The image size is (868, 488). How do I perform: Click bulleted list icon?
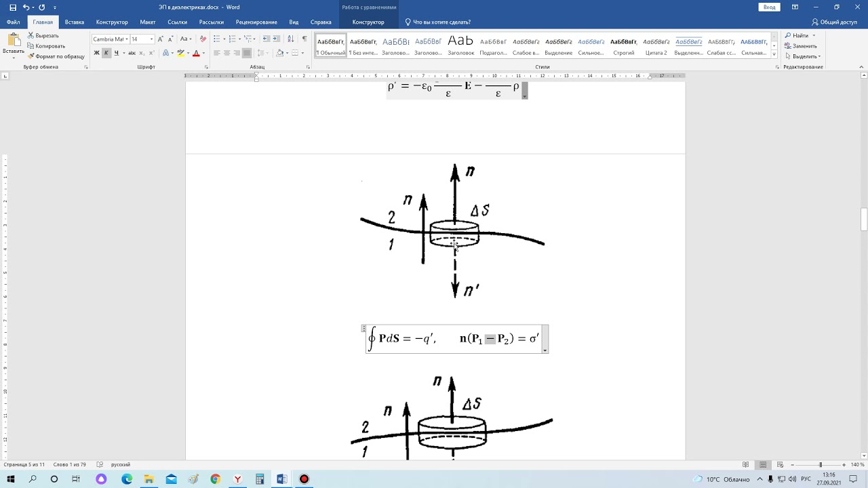(216, 39)
